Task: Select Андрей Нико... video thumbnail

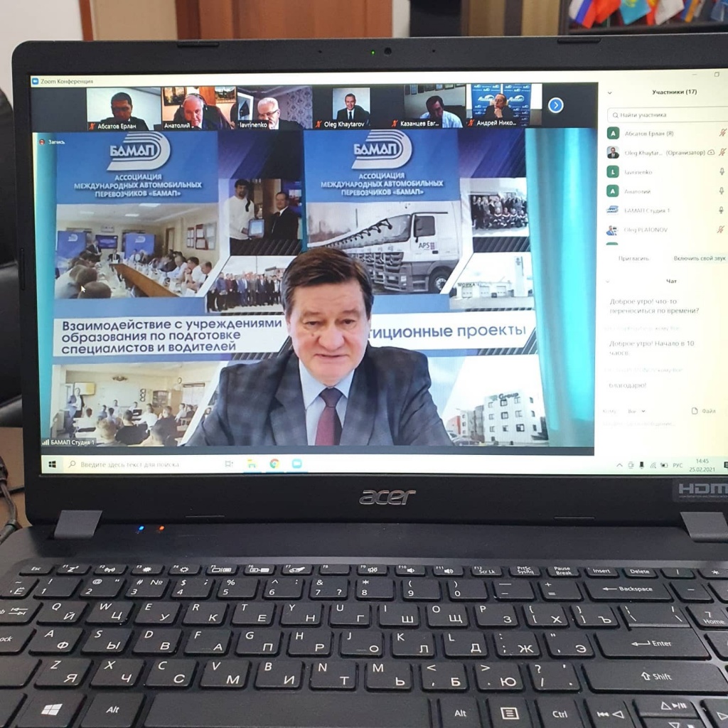Action: click(504, 105)
